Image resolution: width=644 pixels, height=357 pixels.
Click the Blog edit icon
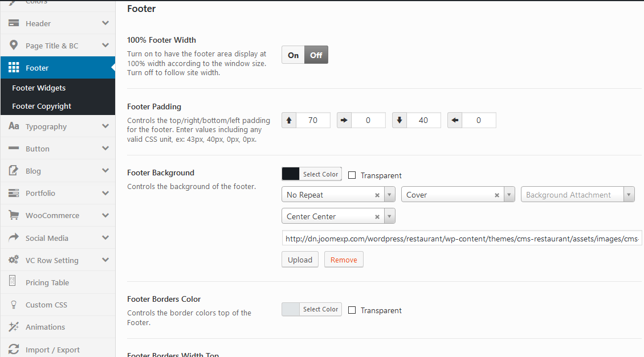14,171
